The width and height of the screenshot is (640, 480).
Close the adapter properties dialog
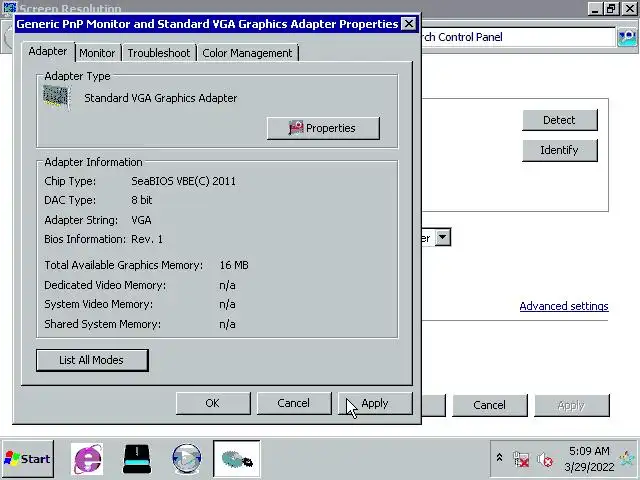(x=409, y=24)
